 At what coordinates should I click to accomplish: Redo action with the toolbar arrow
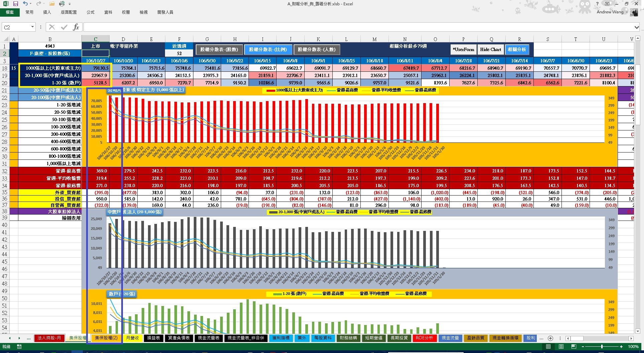38,4
